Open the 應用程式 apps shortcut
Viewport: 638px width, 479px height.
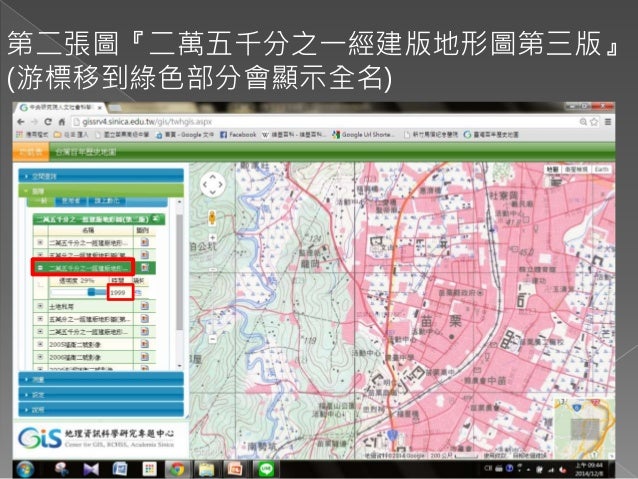[x=32, y=134]
